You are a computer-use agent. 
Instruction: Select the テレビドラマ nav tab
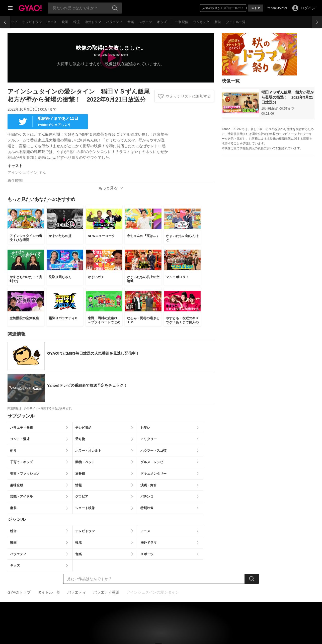point(32,22)
